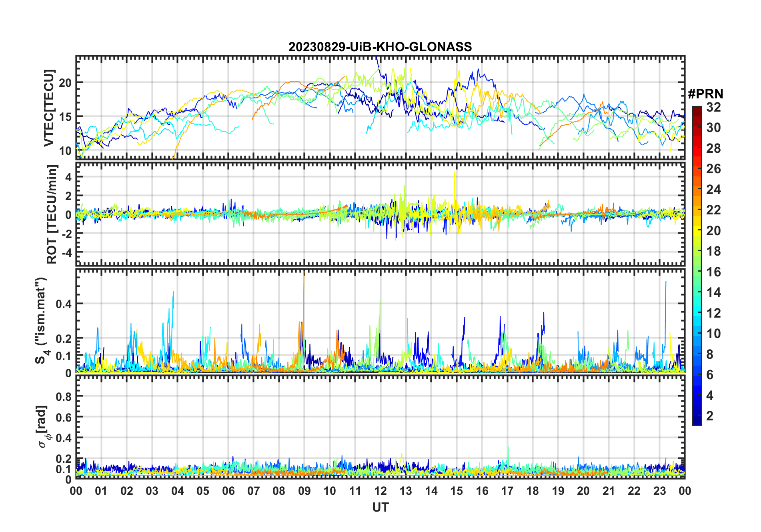Click inside the VTEC time-series plot panel
761x532 pixels.
[380, 108]
